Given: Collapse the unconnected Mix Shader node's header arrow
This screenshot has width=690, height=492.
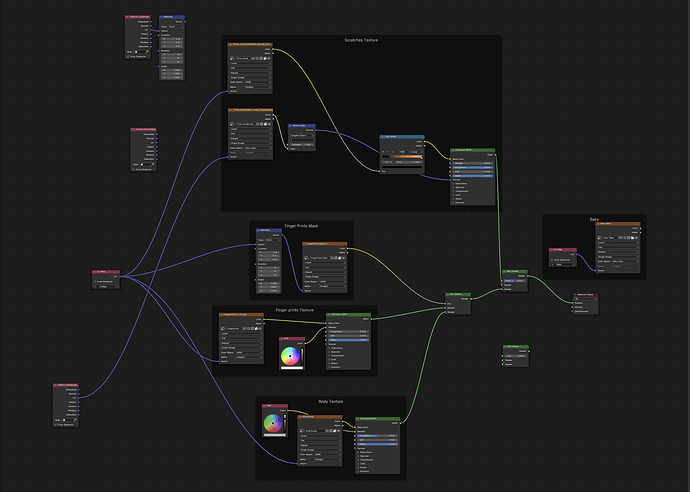Looking at the screenshot, I should tap(505, 347).
